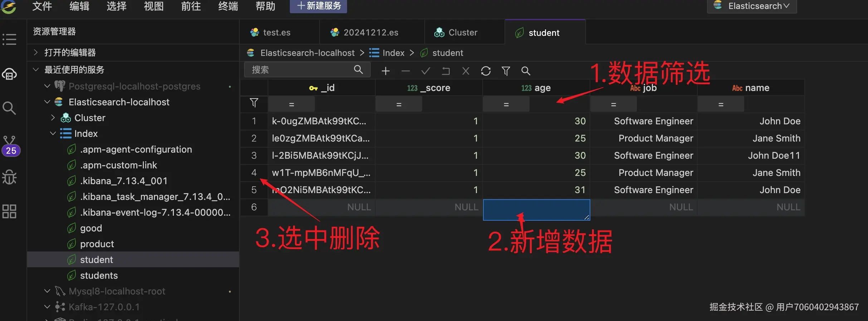
Task: Open the equals operator under _id column
Action: 292,105
